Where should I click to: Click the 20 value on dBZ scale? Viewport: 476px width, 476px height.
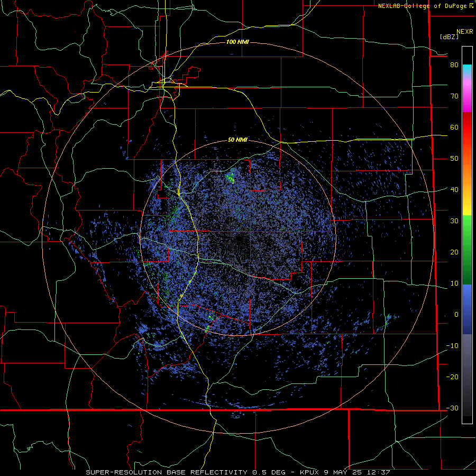[454, 252]
